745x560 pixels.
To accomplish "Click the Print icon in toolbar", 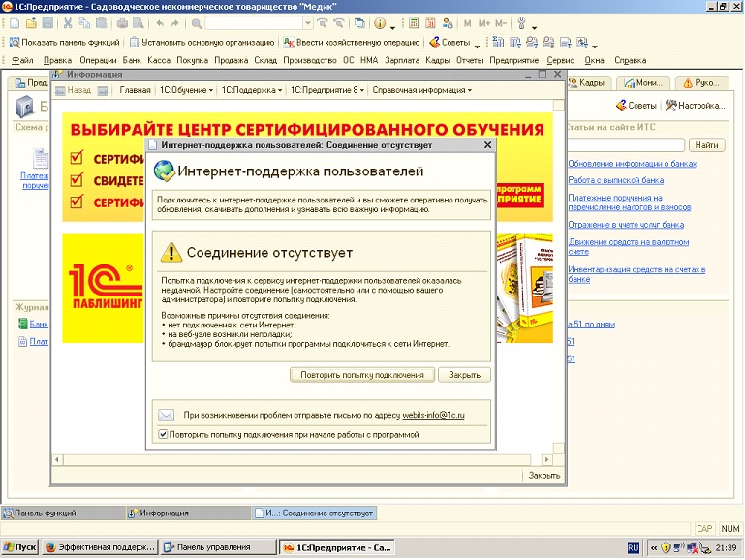I will [x=122, y=23].
